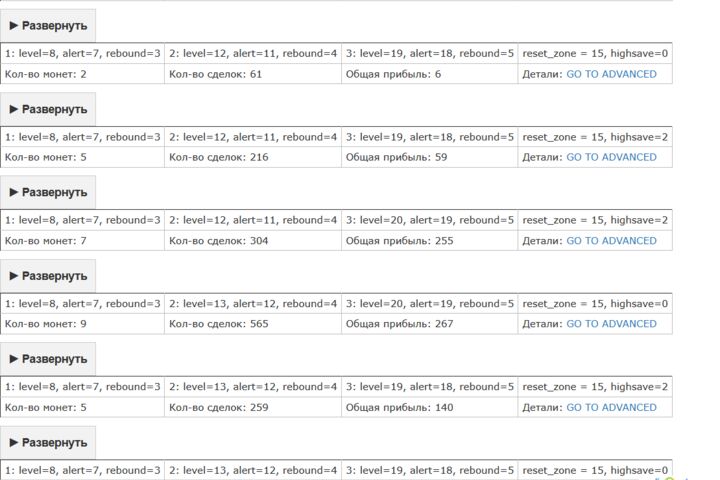Image resolution: width=720 pixels, height=480 pixels.
Task: Select the 'Кол-во сделок: 304' cell
Action: (253, 241)
